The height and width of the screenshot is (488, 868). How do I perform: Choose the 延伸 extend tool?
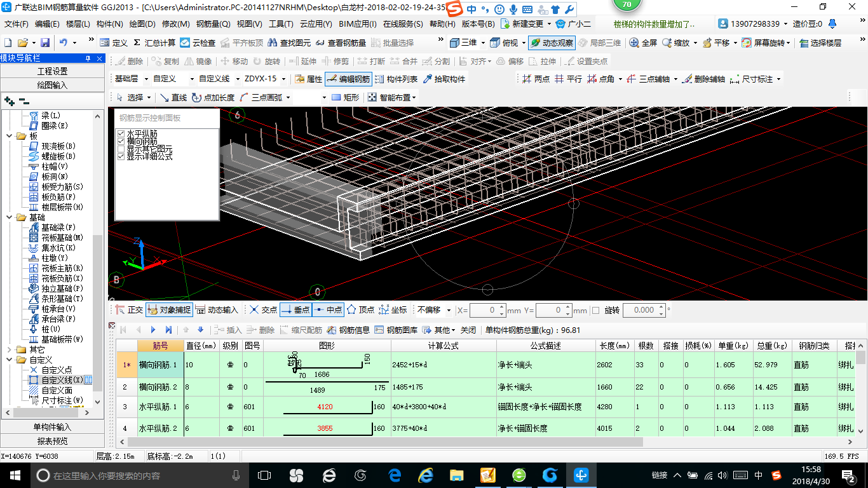[303, 61]
